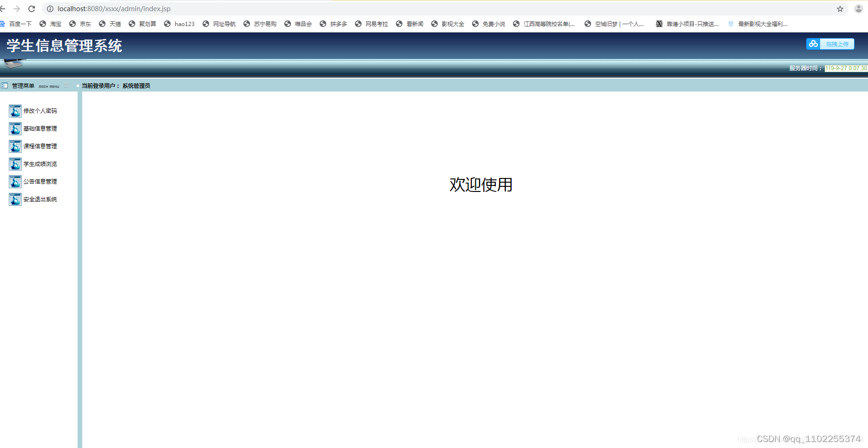This screenshot has width=868, height=448.
Task: Click the 学生成绩浏览 sidebar icon
Action: coord(14,164)
